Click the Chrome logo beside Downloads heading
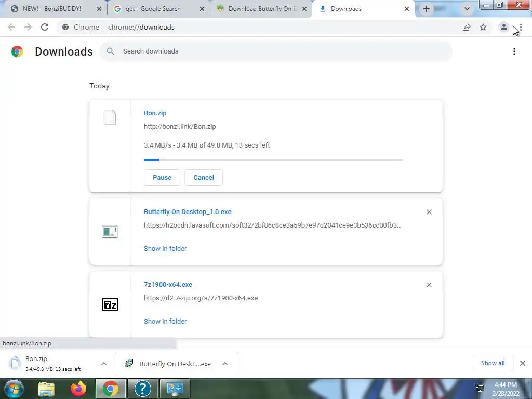Screen dimensions: 532x399 coord(17,51)
